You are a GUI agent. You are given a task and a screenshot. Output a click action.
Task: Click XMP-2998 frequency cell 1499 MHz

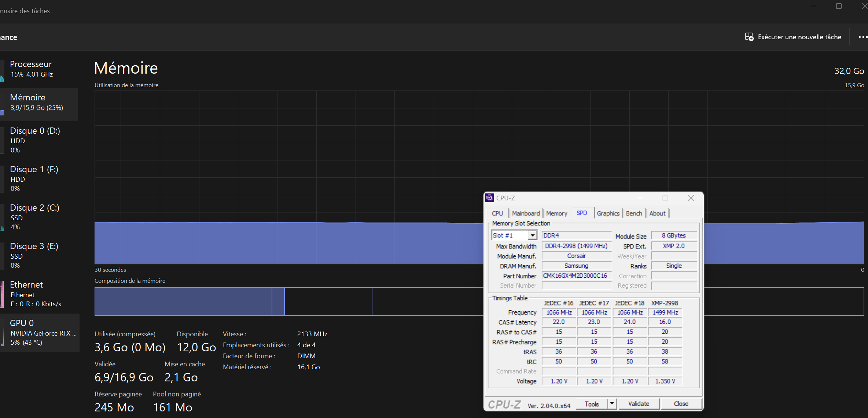(x=665, y=312)
